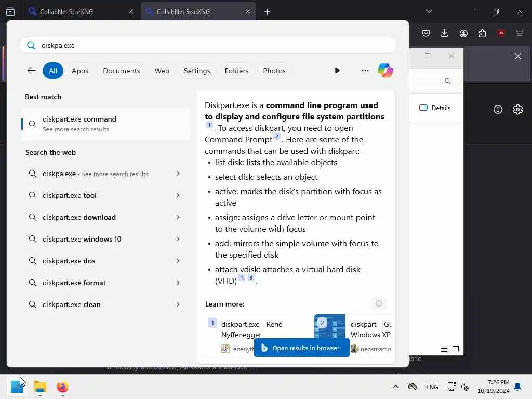This screenshot has height=399, width=532.
Task: Open File Explorer from taskbar
Action: click(x=40, y=387)
